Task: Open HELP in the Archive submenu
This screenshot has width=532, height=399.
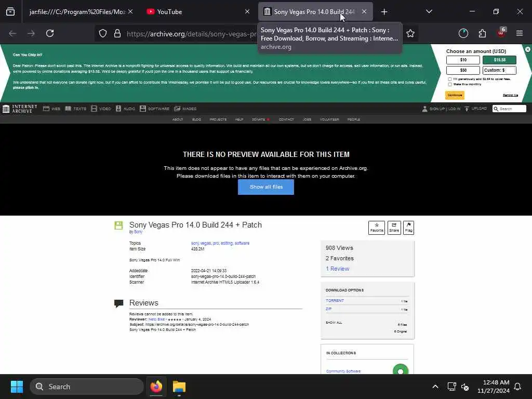Action: [239, 119]
